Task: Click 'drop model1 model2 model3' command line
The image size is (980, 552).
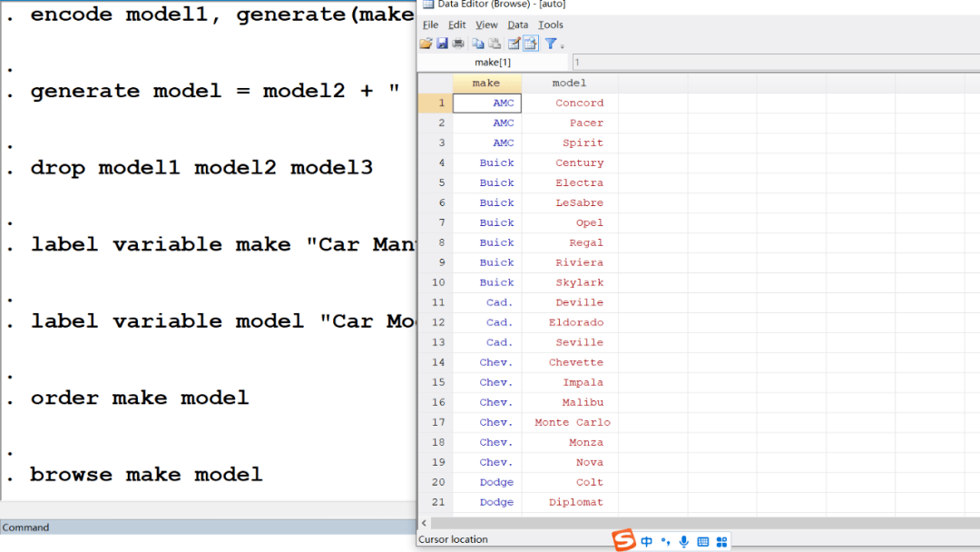Action: 201,168
